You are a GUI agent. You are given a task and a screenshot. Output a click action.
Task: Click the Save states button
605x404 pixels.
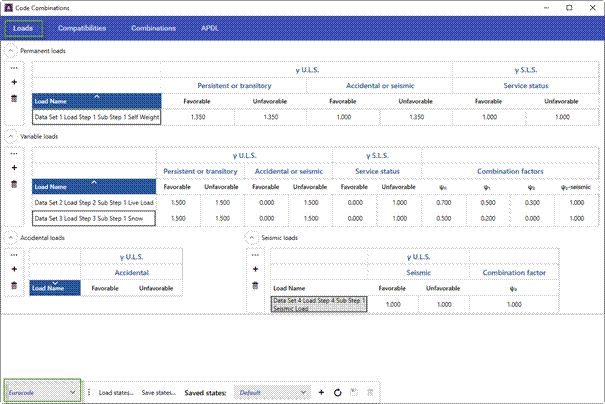[159, 393]
